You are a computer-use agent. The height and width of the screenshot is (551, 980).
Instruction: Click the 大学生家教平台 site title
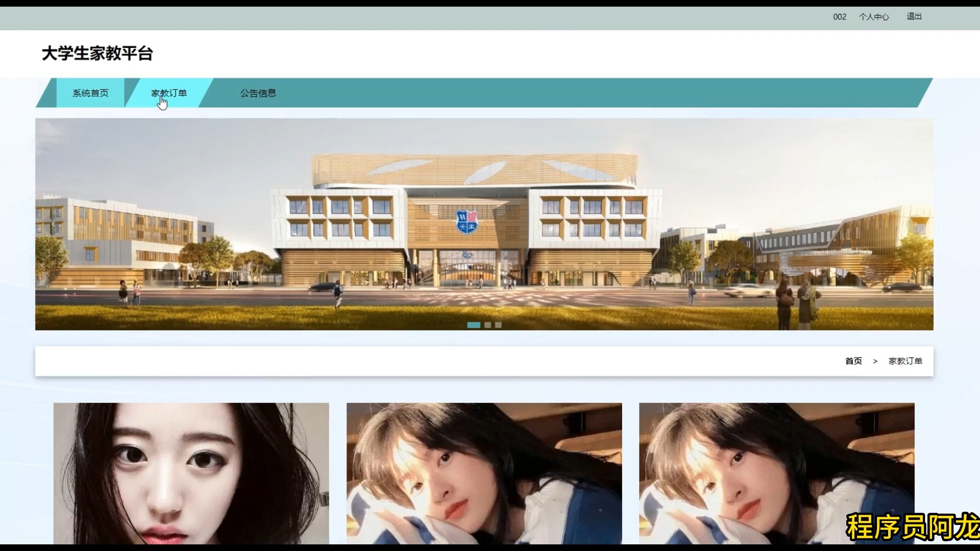click(97, 54)
